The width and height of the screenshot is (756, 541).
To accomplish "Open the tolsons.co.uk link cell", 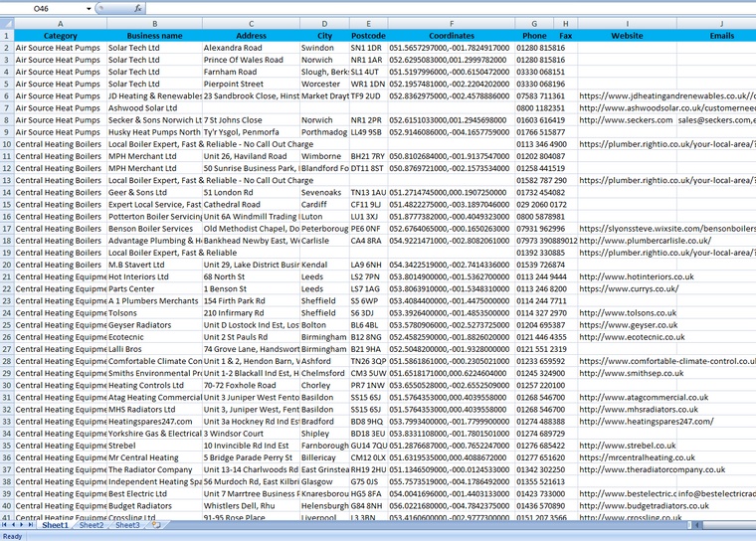I will (628, 313).
